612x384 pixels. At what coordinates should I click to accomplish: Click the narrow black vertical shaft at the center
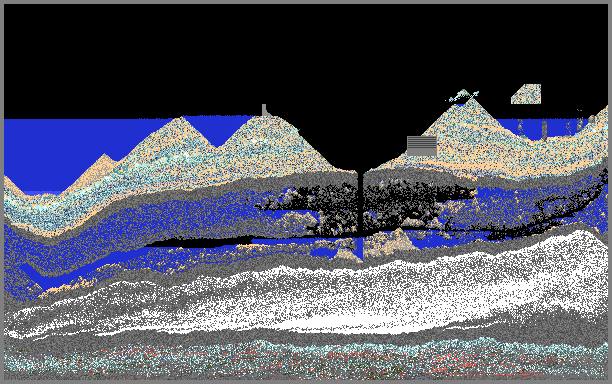tap(361, 202)
